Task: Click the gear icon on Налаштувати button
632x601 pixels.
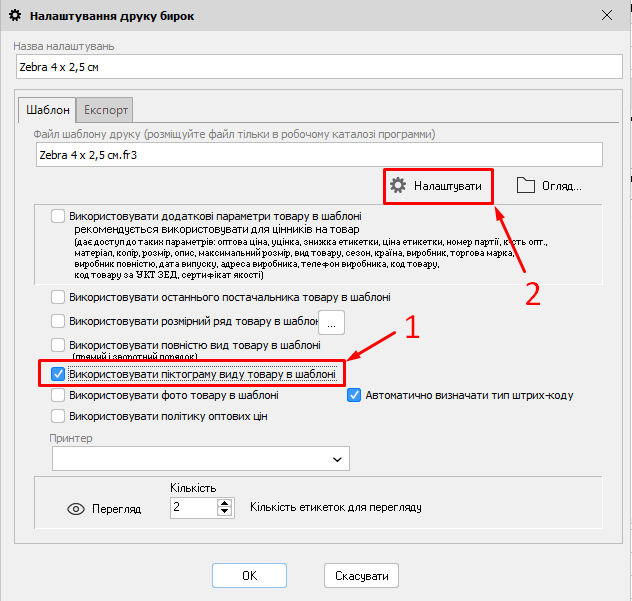Action: click(x=398, y=186)
